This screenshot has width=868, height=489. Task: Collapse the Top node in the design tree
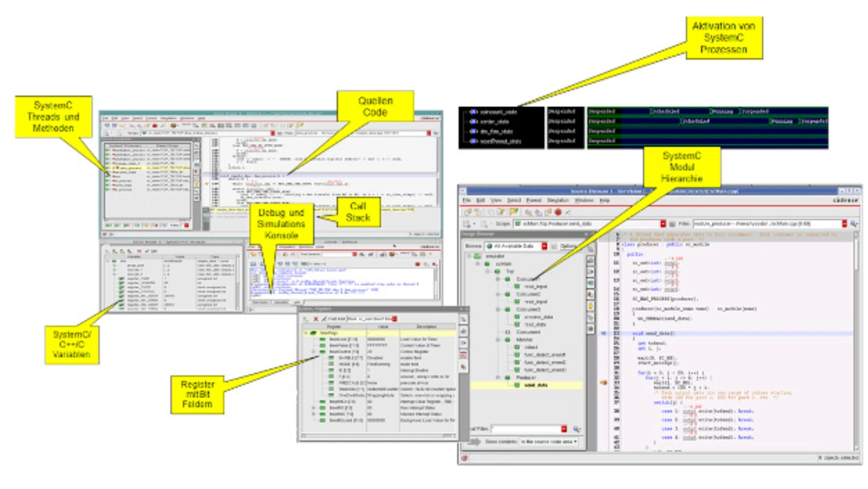(x=487, y=271)
